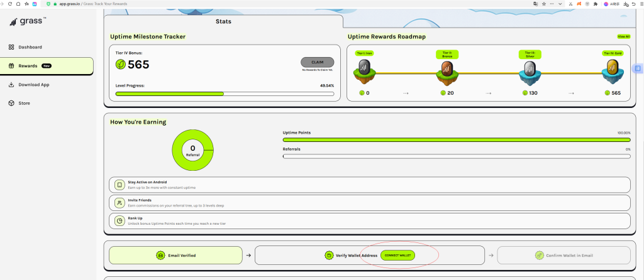Click the 49.54% level progress value
This screenshot has width=644, height=280.
point(327,85)
